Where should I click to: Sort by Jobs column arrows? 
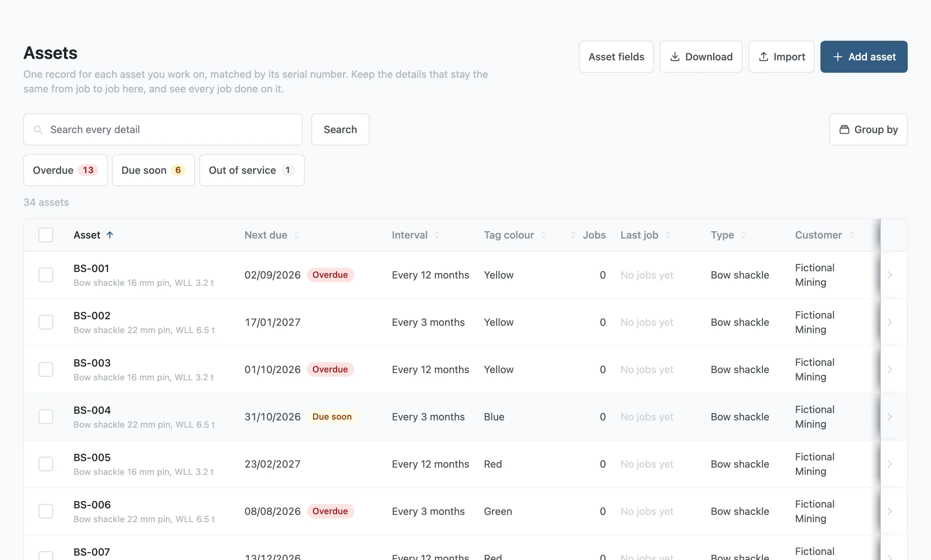click(x=573, y=235)
